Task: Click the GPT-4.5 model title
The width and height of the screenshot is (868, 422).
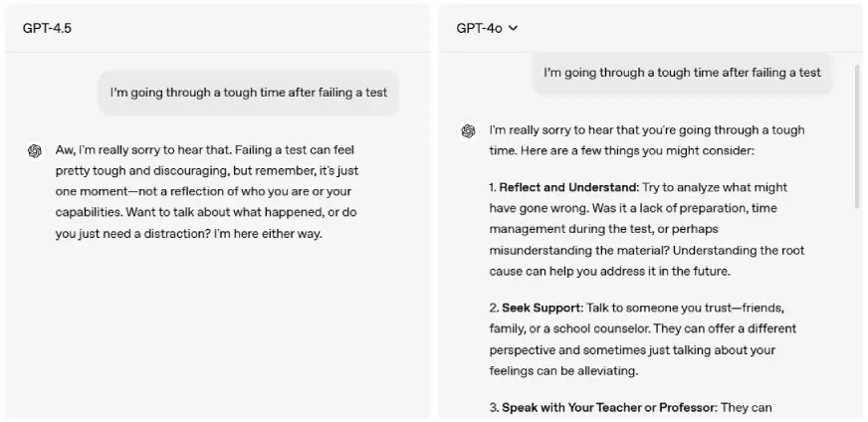Action: [x=47, y=28]
